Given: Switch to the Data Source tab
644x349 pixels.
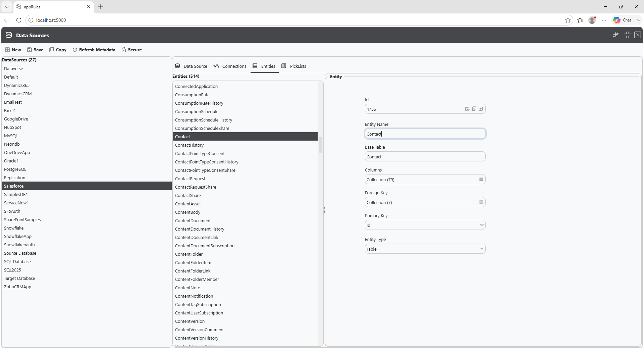Looking at the screenshot, I should [x=191, y=66].
